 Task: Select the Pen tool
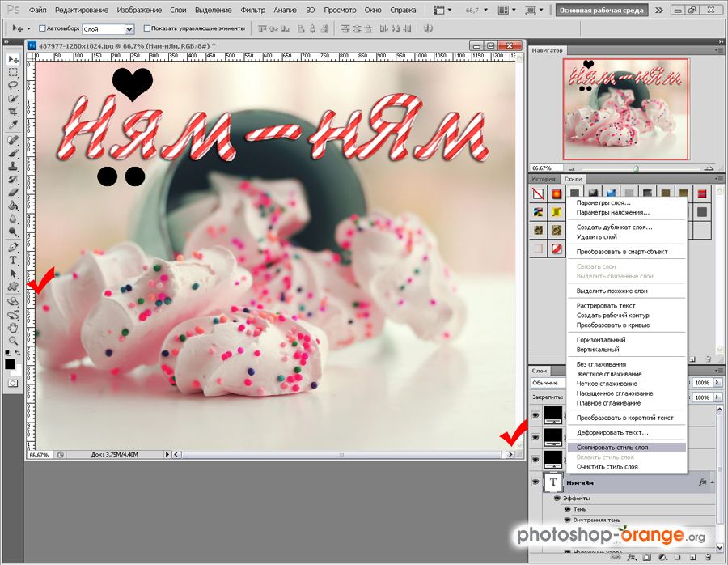point(13,247)
